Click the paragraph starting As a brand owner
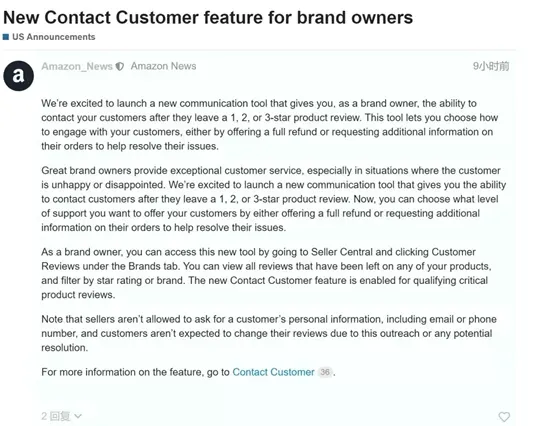Screen dimensions: 544x426 click(266, 273)
